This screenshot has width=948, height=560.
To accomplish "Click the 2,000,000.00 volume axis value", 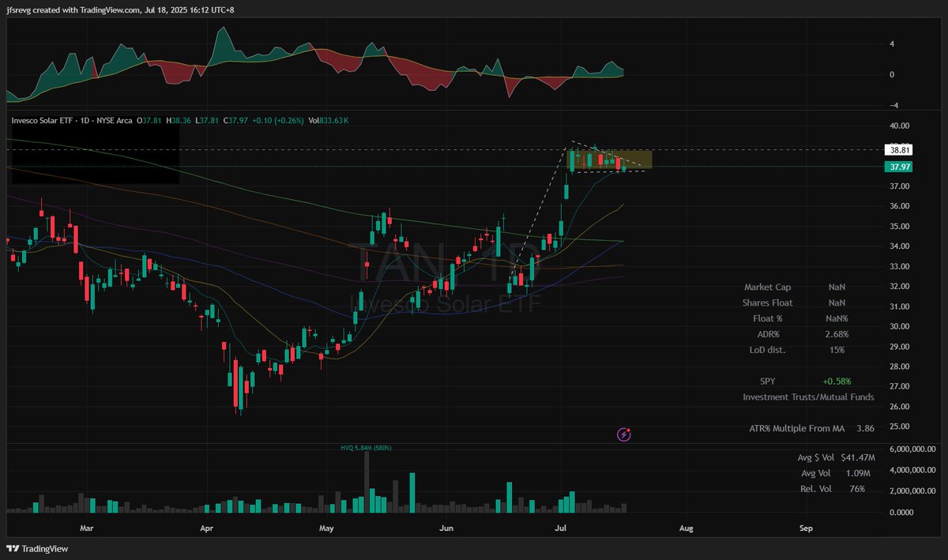I will (914, 491).
